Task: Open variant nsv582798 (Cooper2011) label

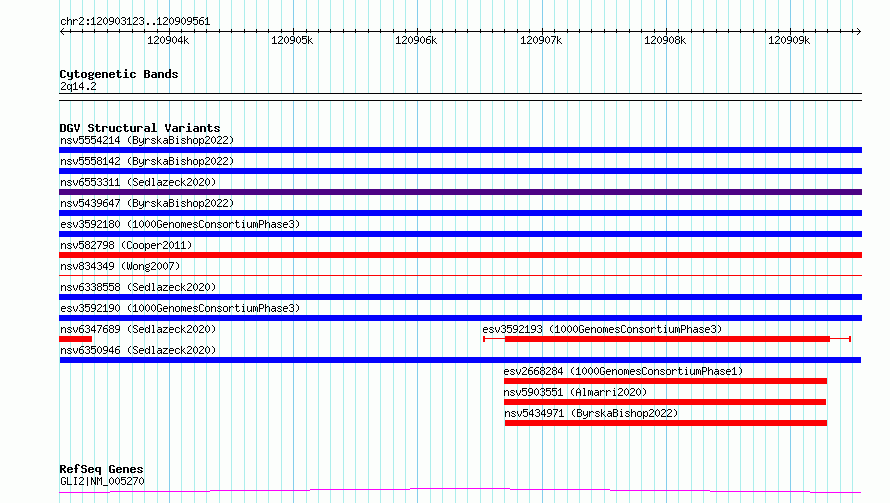Action: [126, 245]
